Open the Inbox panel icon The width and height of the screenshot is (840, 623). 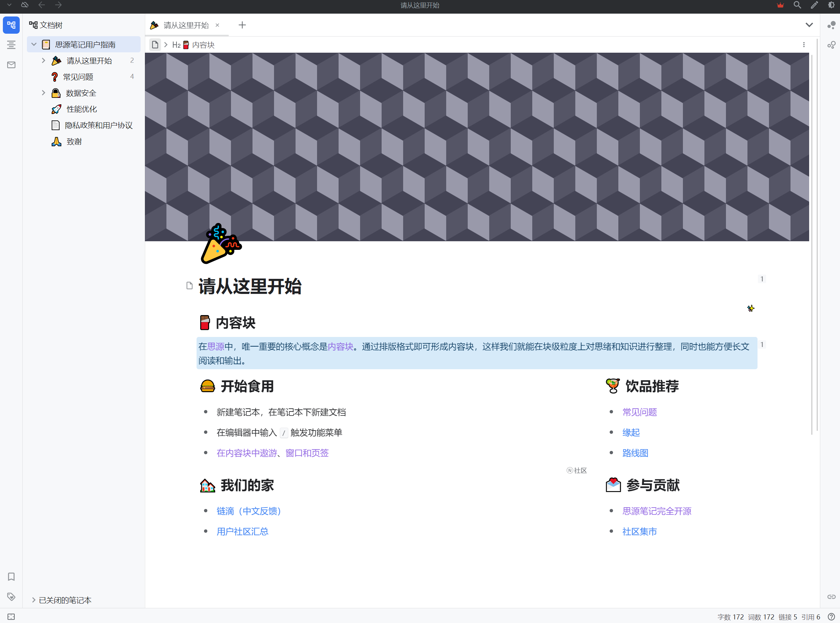pyautogui.click(x=11, y=65)
